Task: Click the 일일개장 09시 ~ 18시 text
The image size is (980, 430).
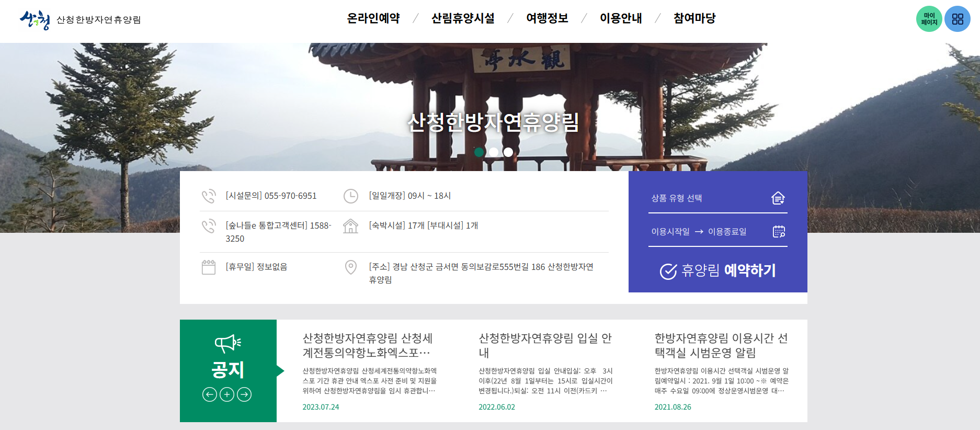Action: pyautogui.click(x=410, y=196)
